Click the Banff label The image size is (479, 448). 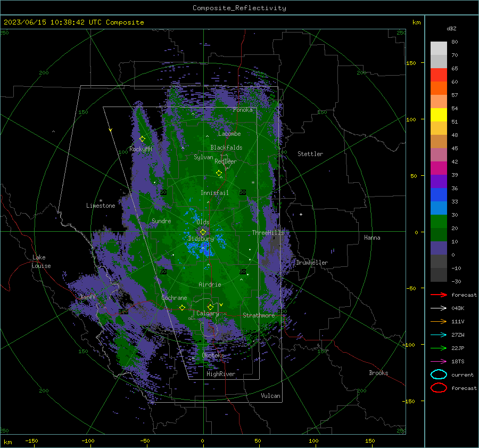pyautogui.click(x=88, y=297)
